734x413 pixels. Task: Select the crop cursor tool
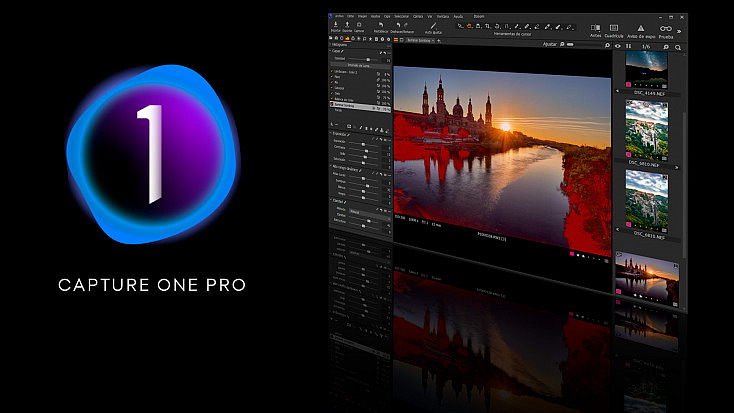[488, 26]
